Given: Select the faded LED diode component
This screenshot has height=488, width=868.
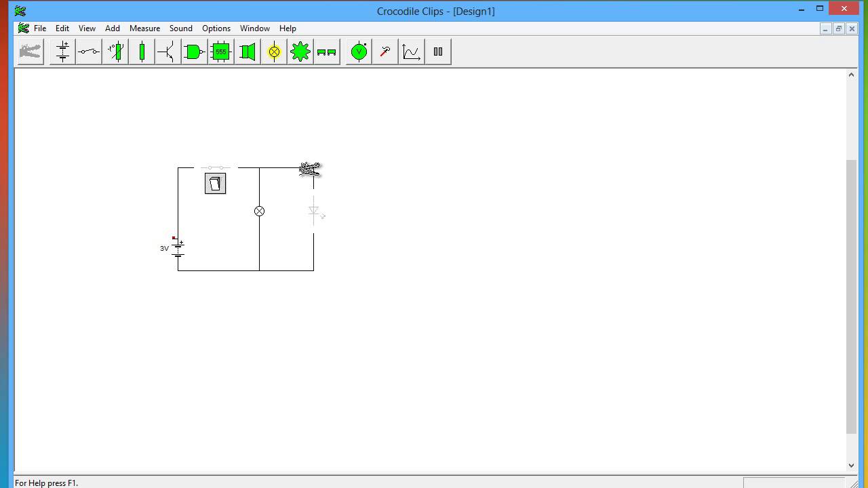Looking at the screenshot, I should 314,211.
